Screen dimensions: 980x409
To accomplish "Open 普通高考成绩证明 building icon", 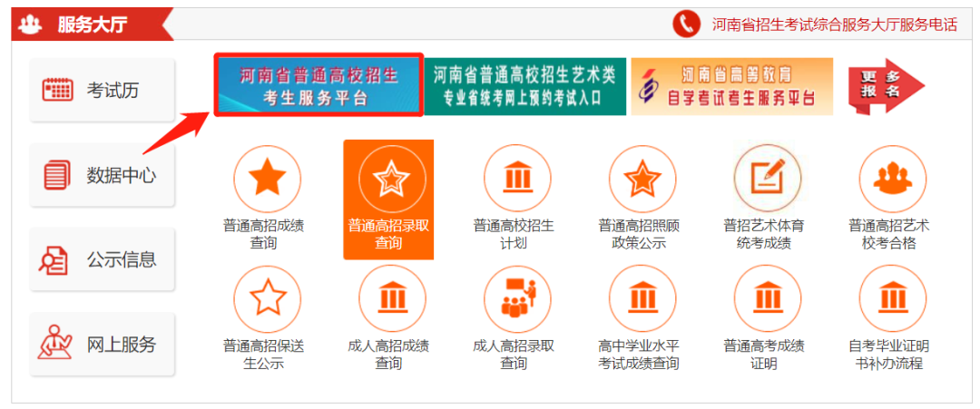I will tap(768, 299).
